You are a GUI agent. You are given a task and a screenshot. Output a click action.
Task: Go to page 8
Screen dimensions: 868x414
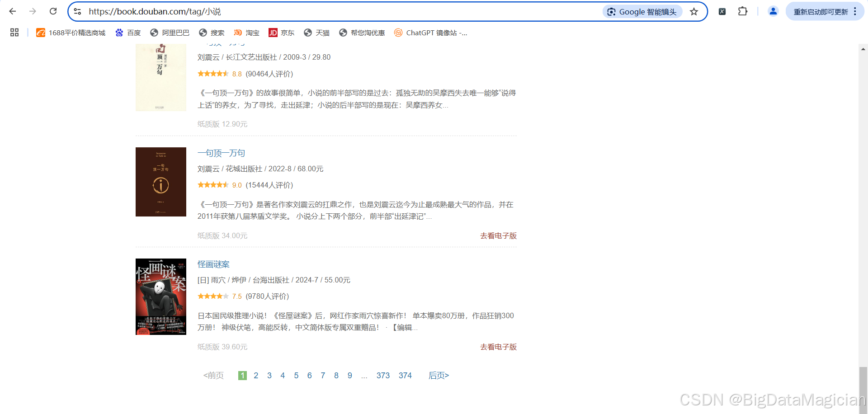pyautogui.click(x=336, y=375)
